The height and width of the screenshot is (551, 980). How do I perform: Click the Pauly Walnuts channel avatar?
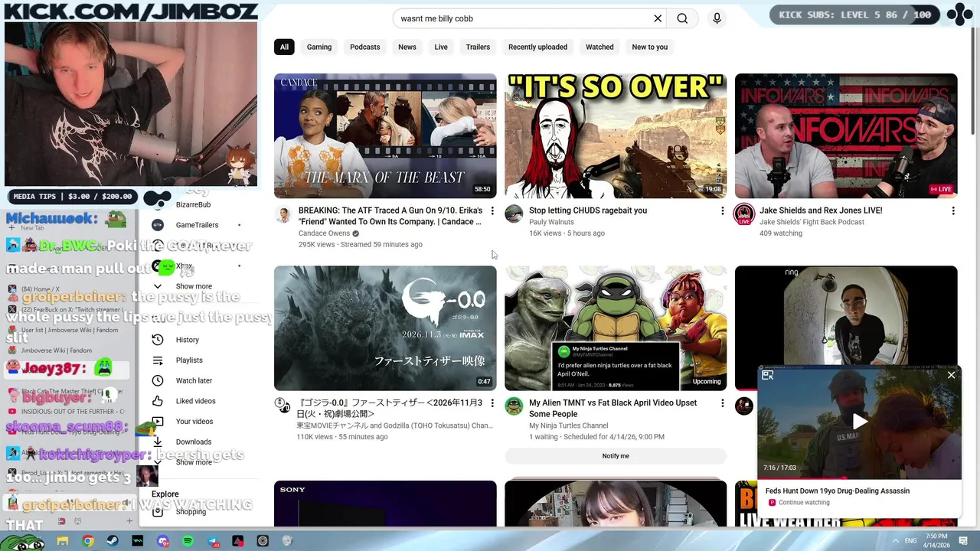(x=514, y=214)
